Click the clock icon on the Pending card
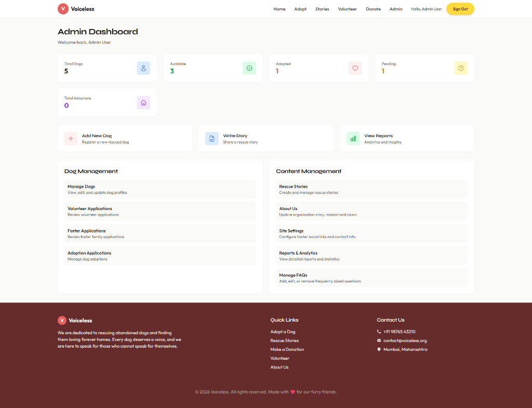 pyautogui.click(x=461, y=68)
